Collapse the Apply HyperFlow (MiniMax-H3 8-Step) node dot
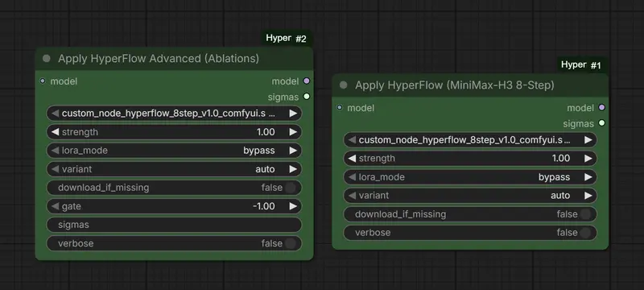The height and width of the screenshot is (290, 644). point(344,85)
